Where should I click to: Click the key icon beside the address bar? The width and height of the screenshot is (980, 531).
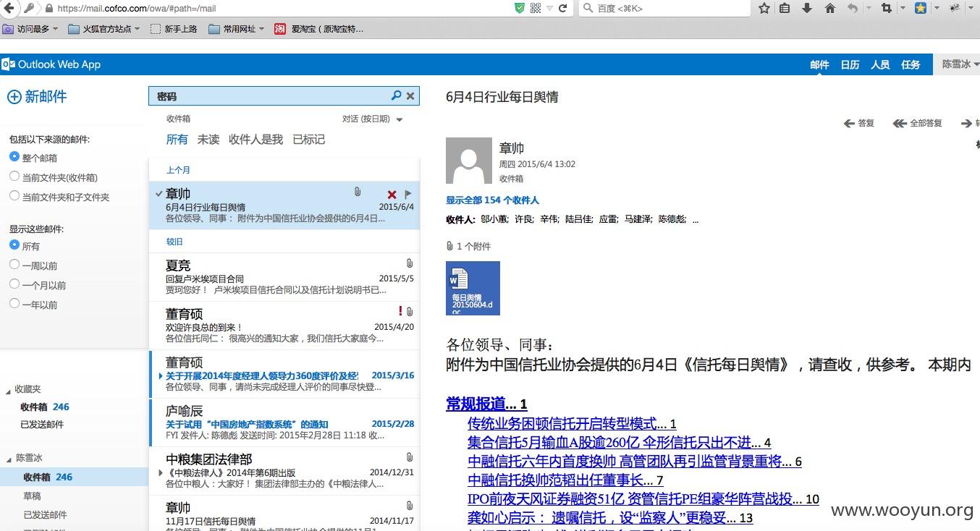30,8
